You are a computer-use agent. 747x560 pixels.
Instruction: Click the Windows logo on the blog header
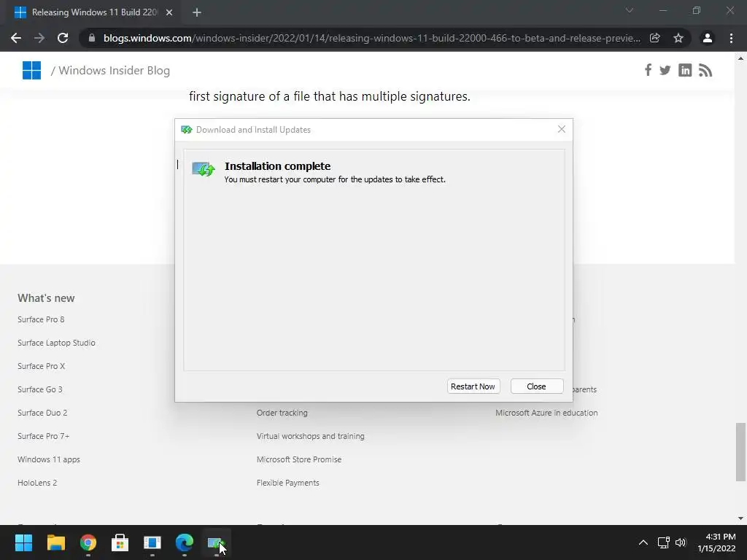pos(31,71)
